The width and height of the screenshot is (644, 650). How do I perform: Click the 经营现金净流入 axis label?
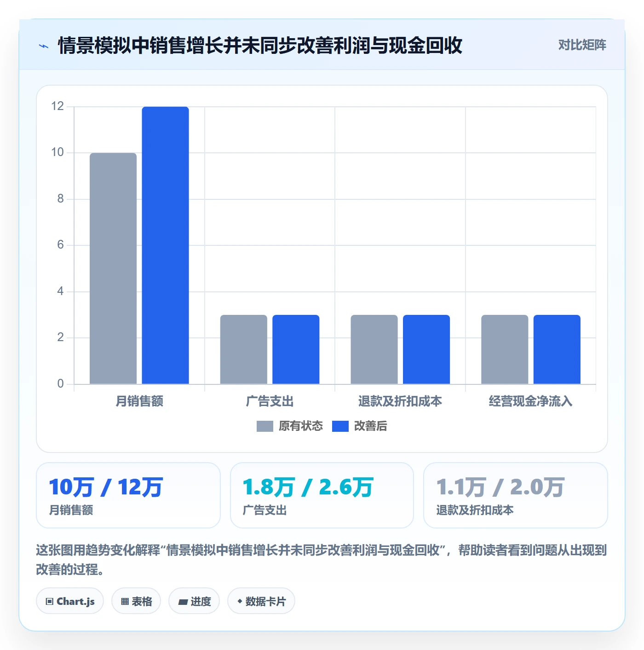[x=531, y=401]
